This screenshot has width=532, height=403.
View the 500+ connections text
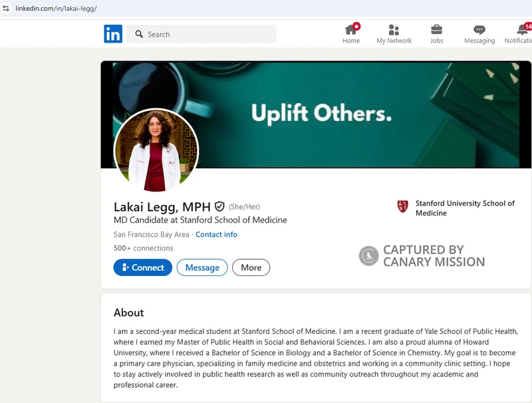point(143,248)
